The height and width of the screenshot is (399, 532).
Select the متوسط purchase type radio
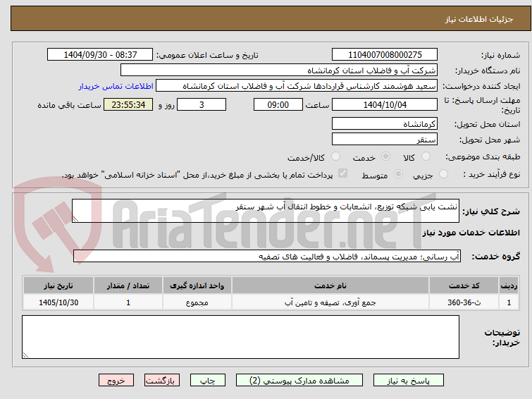pos(398,174)
